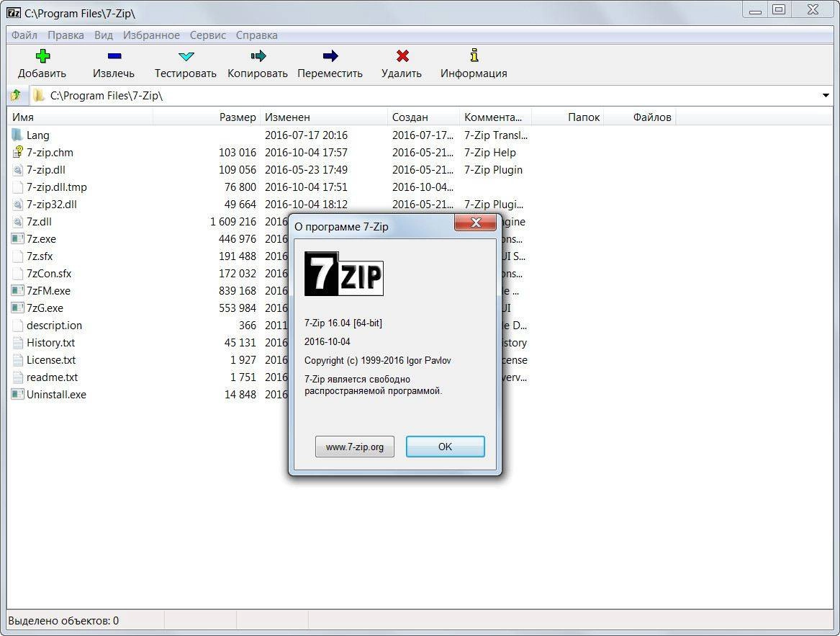Screen dimensions: 840x636
Task: Select the descript.ion file name
Action: tap(54, 326)
